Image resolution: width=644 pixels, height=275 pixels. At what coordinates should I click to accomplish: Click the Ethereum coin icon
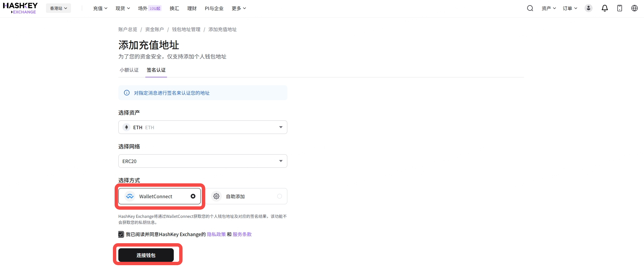click(x=126, y=127)
